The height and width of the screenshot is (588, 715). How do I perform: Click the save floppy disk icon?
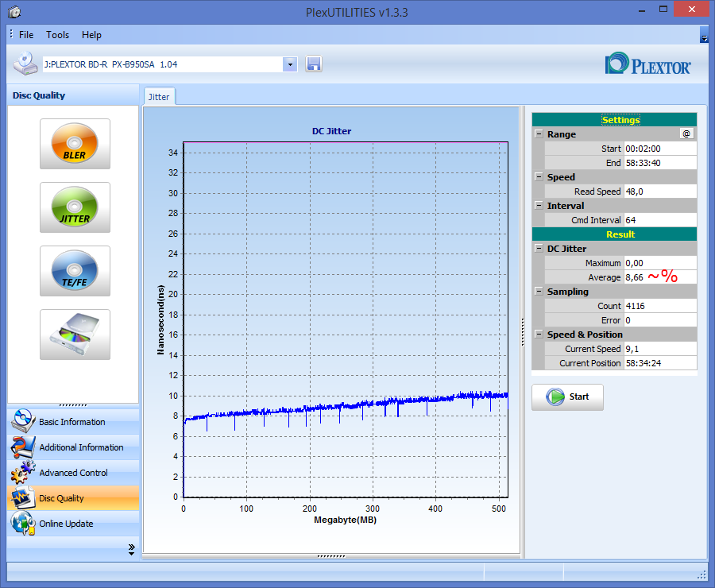(x=313, y=64)
